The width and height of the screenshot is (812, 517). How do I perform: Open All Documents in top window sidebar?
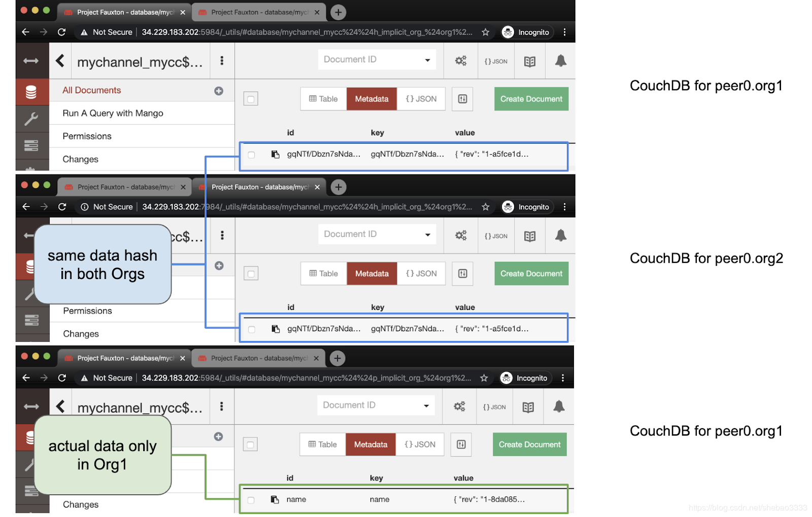[x=91, y=90]
